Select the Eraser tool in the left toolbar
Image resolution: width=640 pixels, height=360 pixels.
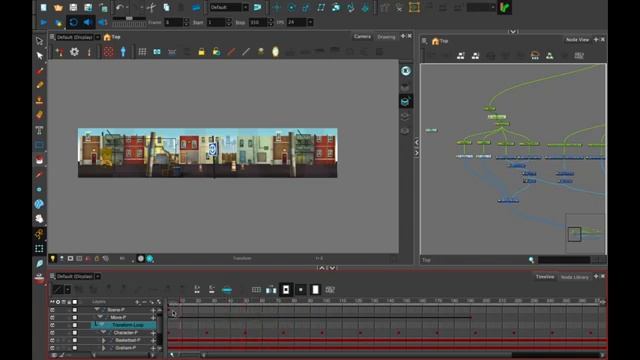click(x=39, y=115)
